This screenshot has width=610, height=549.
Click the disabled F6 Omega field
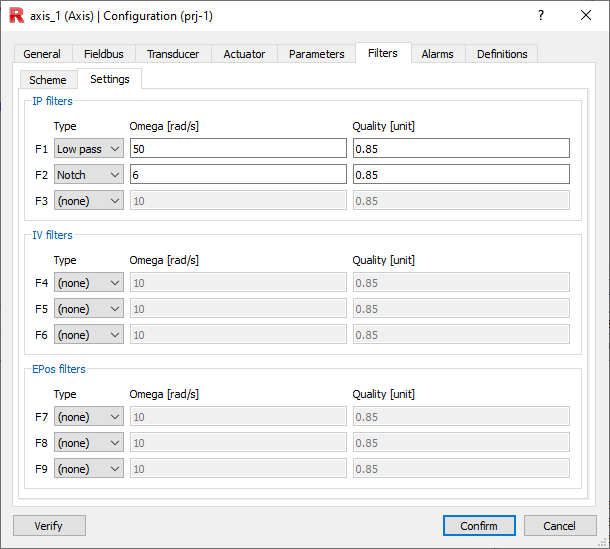(x=238, y=335)
